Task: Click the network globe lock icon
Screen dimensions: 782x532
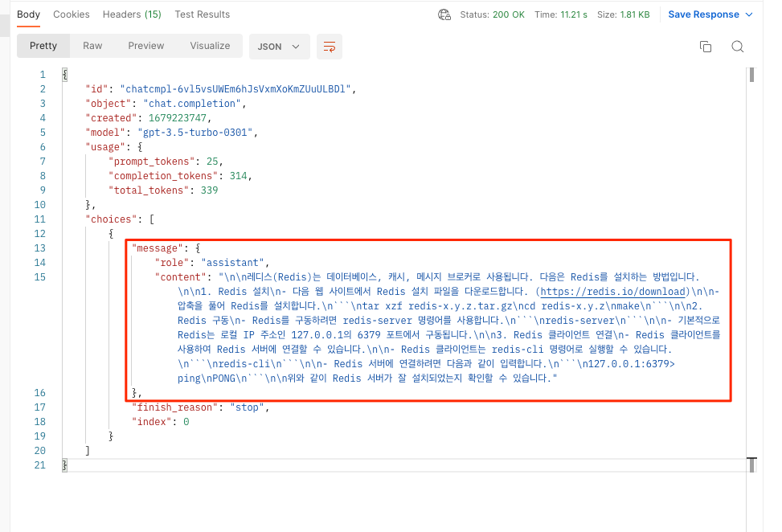Action: coord(444,15)
